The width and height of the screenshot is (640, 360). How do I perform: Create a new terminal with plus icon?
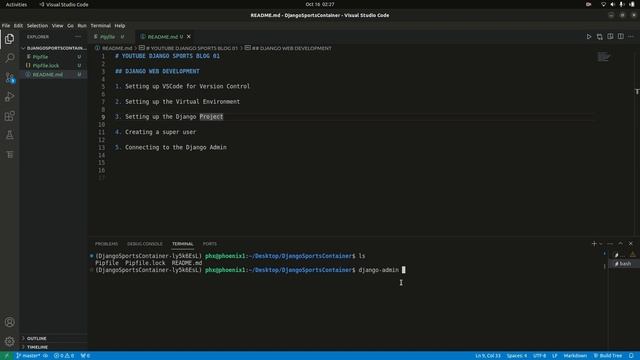[x=594, y=244]
